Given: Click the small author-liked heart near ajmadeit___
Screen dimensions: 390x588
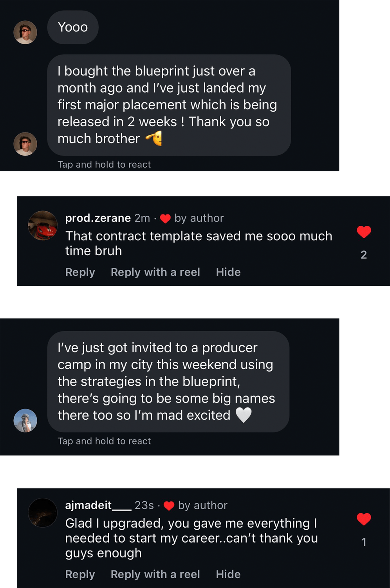Looking at the screenshot, I should 169,506.
